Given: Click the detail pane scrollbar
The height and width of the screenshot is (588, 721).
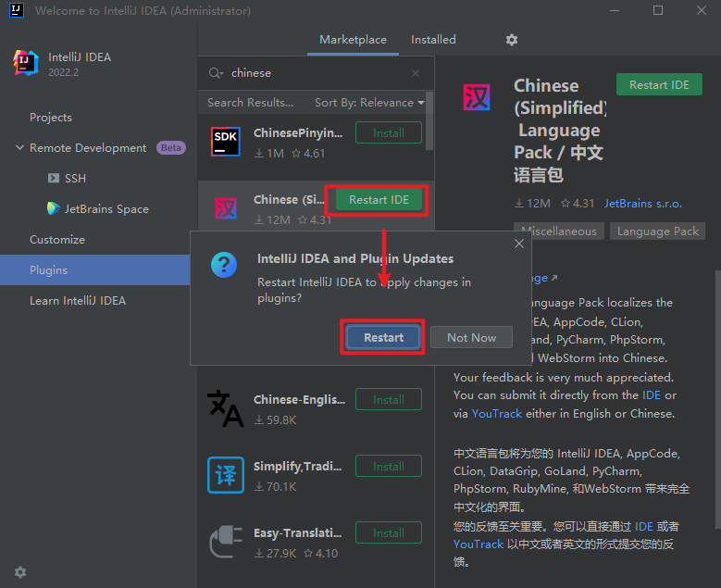Looking at the screenshot, I should pos(718,400).
